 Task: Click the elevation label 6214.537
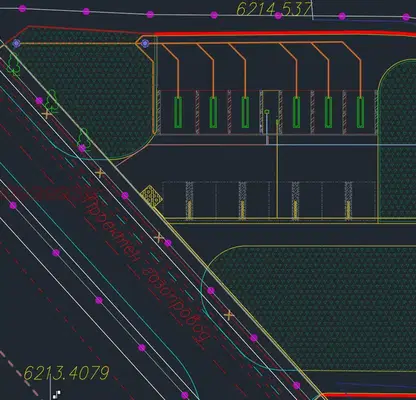(274, 9)
